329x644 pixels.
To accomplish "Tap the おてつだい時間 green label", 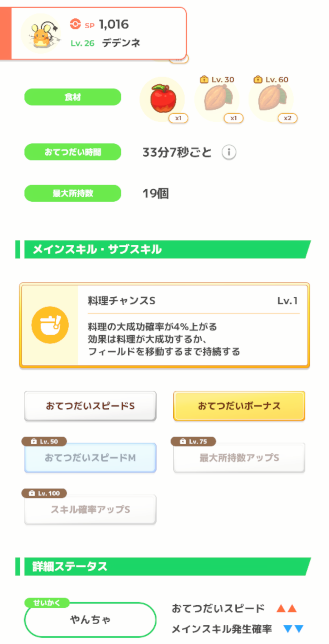I will (73, 152).
